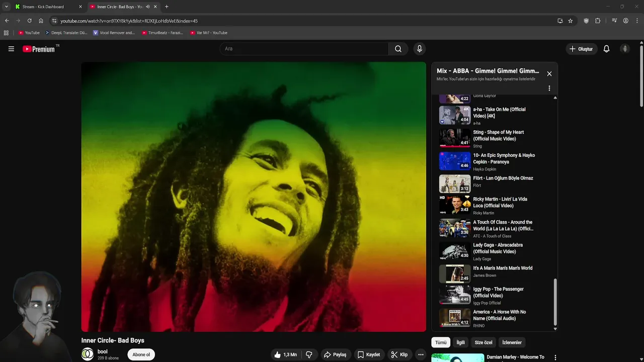This screenshot has height=362, width=644.
Task: Click the Paylaş share button
Action: [335, 354]
